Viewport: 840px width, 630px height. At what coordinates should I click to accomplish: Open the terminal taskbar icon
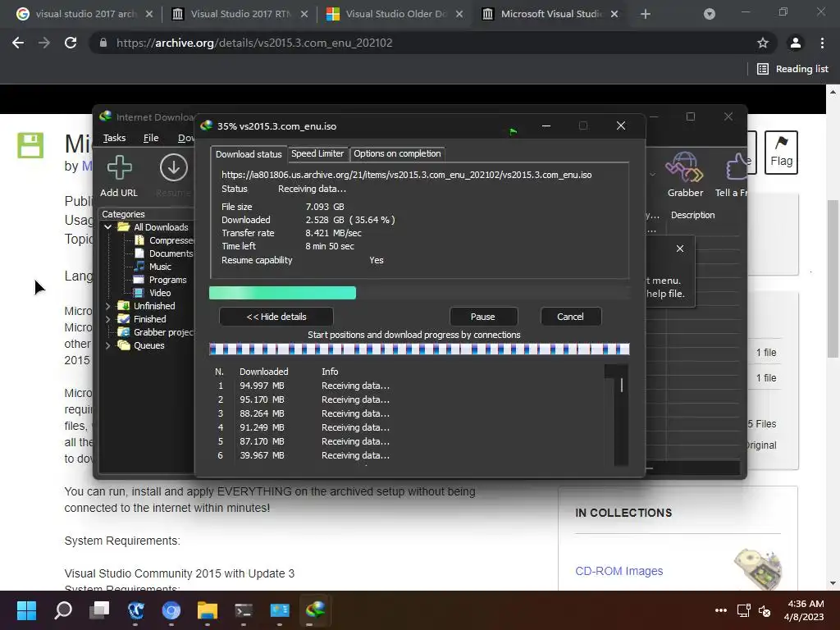[243, 610]
